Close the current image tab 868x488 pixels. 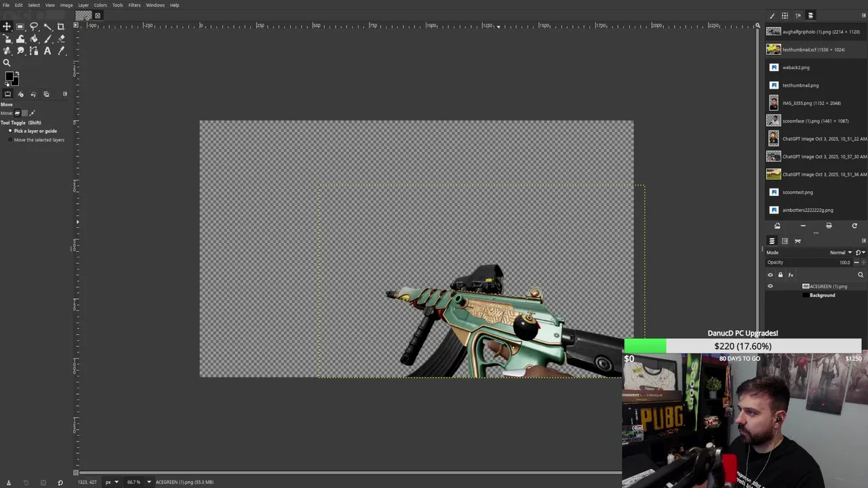tap(98, 16)
